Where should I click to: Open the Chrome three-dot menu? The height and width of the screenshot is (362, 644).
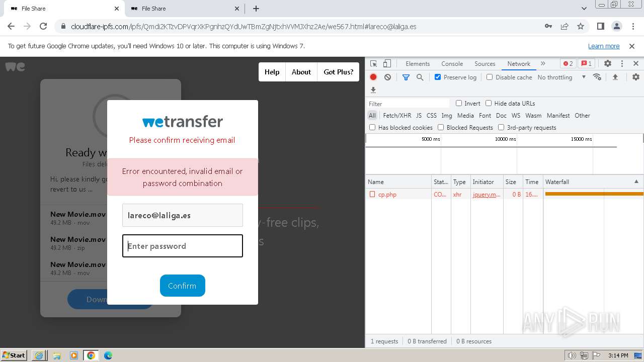[x=632, y=26]
